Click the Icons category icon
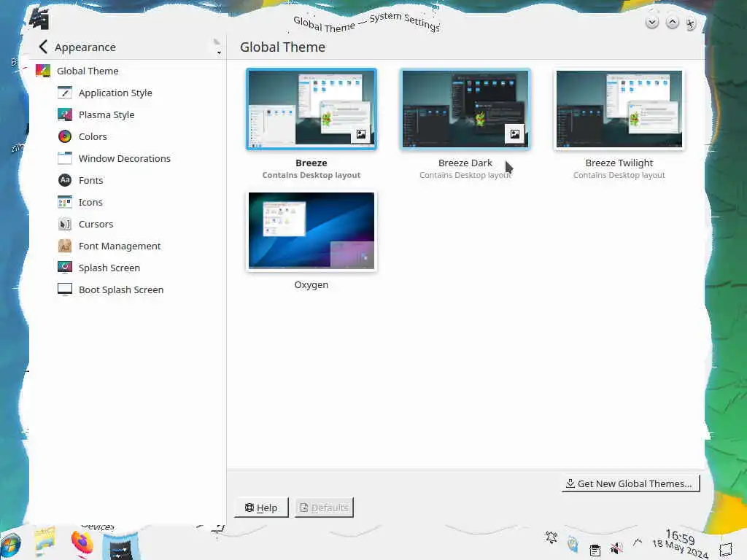 pyautogui.click(x=65, y=202)
